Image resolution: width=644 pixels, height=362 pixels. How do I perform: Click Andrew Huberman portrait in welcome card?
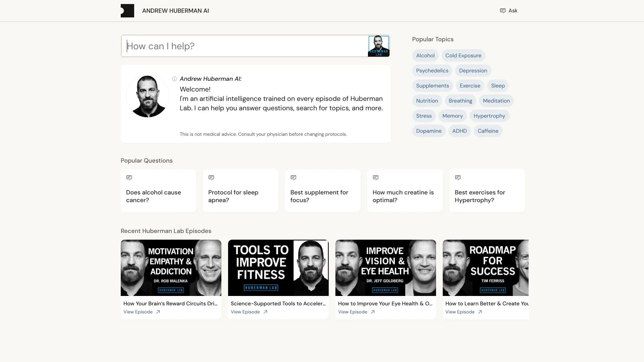click(148, 96)
